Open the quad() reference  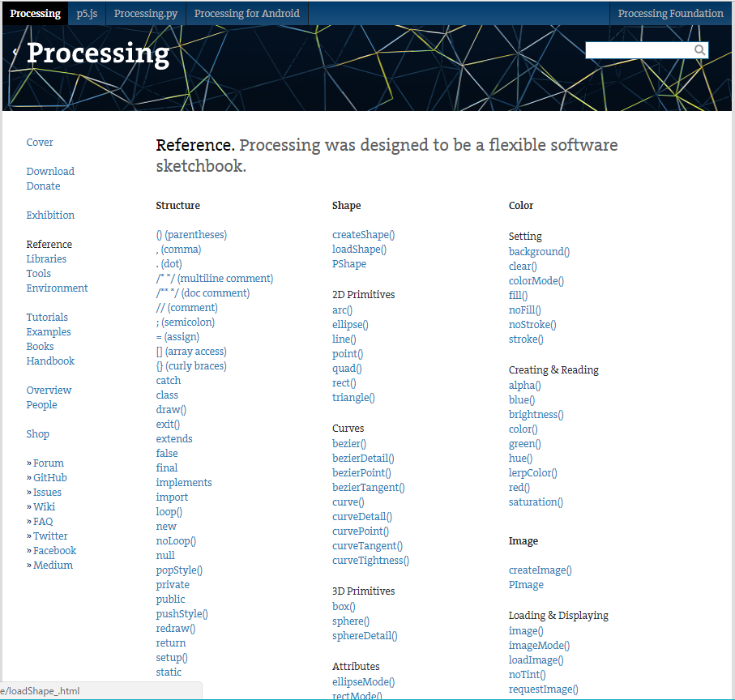click(347, 369)
